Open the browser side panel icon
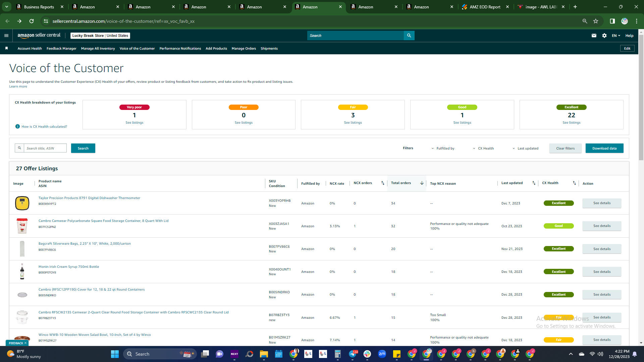 612,21
